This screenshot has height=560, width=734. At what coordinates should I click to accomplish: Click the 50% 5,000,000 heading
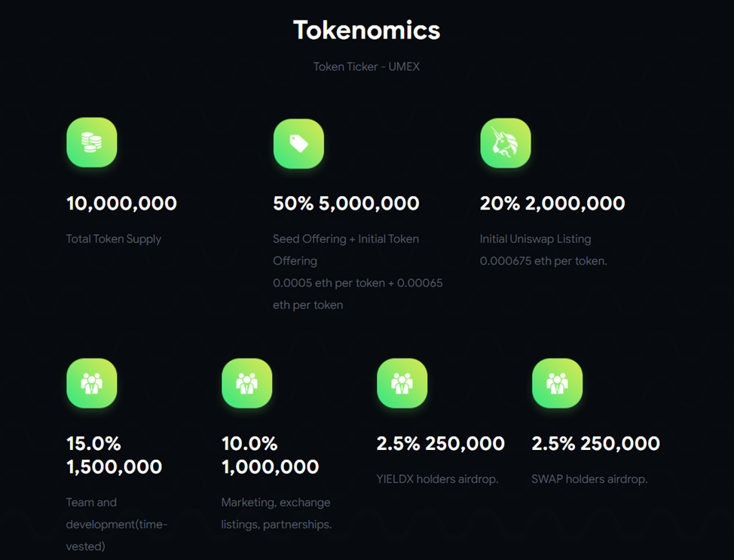[x=346, y=203]
